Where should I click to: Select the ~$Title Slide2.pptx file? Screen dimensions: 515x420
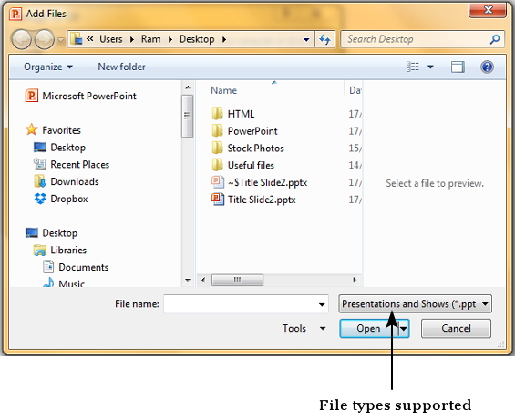coord(260,182)
